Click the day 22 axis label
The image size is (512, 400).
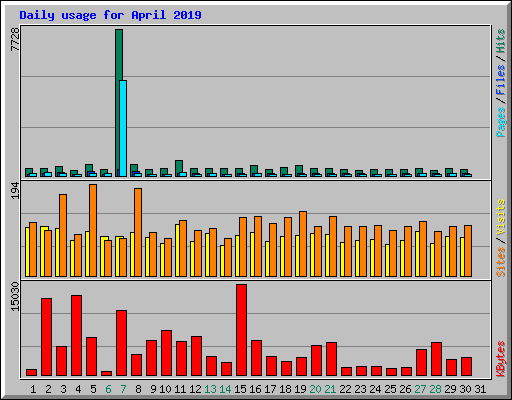345,389
